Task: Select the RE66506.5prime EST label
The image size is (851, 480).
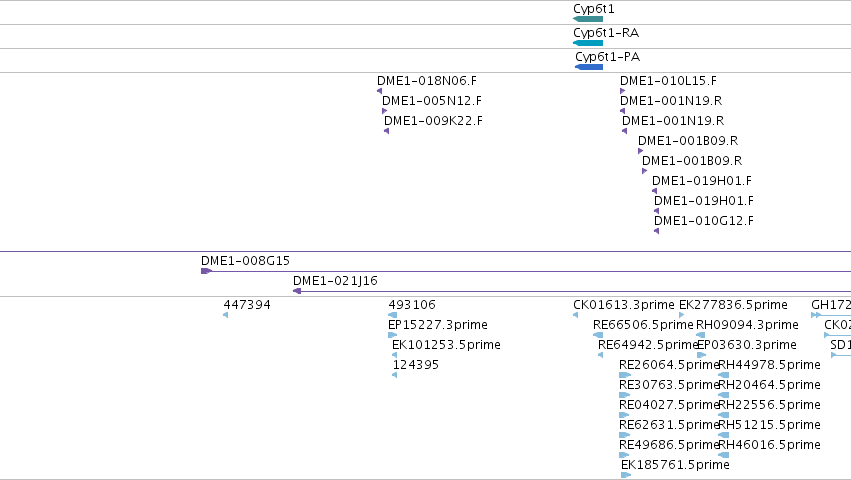Action: tap(643, 325)
